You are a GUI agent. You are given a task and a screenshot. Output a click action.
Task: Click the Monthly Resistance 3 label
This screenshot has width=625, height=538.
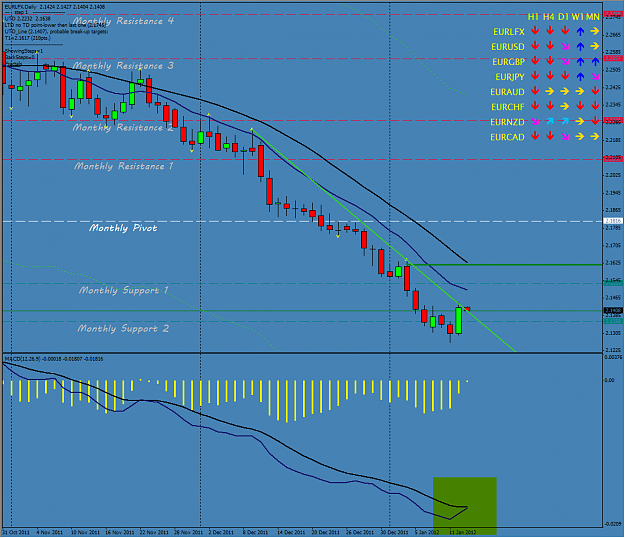tap(123, 66)
